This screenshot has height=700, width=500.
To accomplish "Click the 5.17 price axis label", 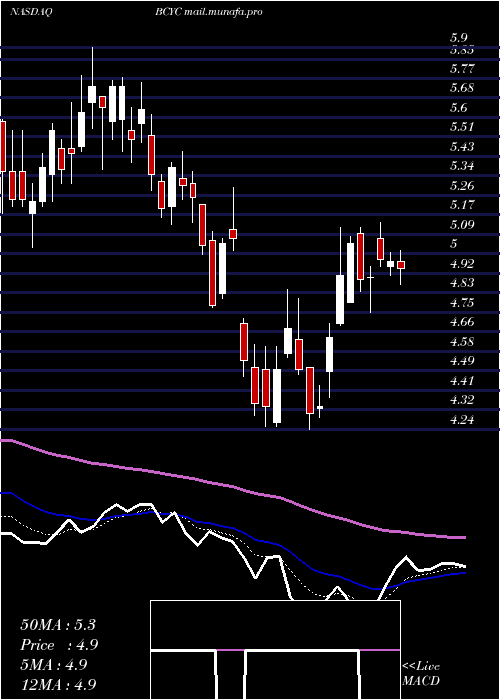I will [462, 205].
